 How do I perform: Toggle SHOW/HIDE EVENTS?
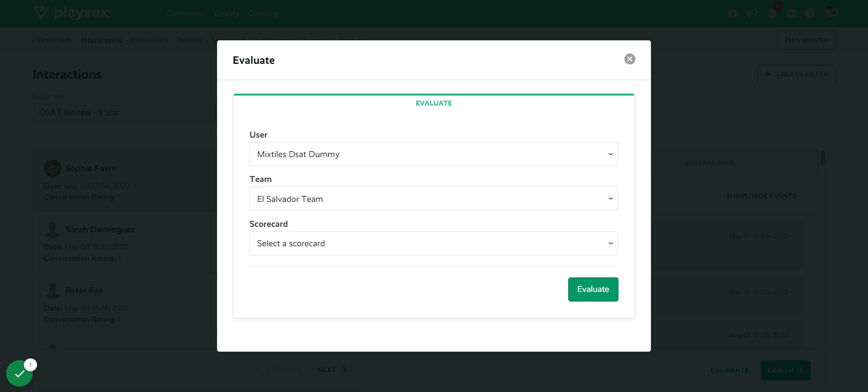[x=761, y=196]
